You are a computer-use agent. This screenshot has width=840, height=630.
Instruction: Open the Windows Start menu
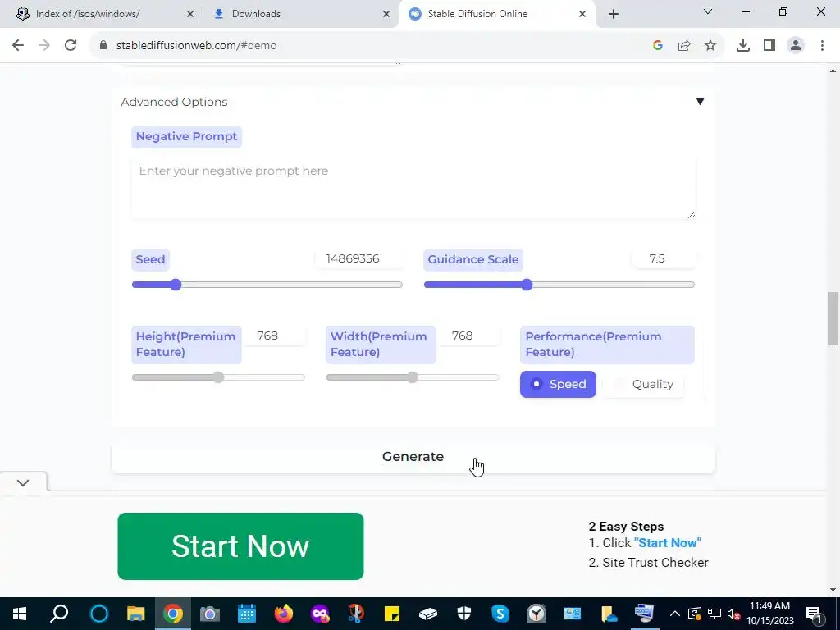coord(20,614)
